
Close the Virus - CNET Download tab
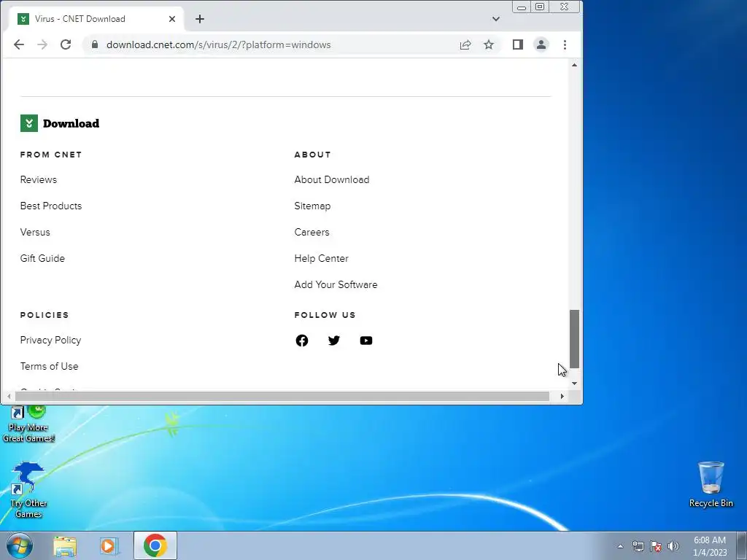(x=172, y=19)
